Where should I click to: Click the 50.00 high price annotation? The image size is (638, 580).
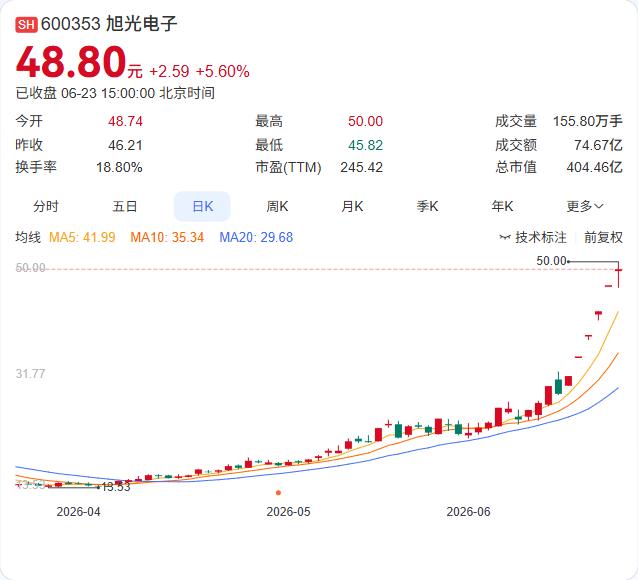(x=551, y=261)
